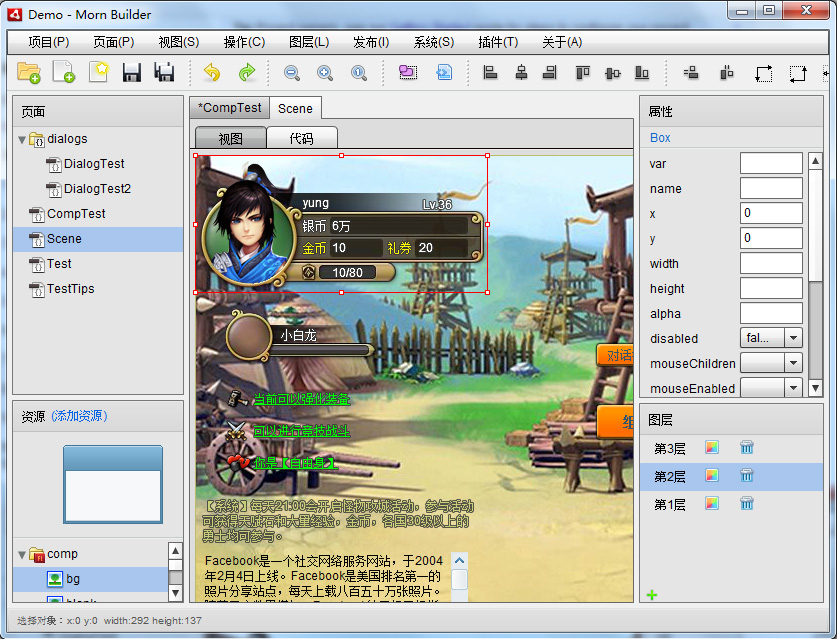The image size is (837, 639).
Task: Click the properties panel scroll down arrow
Action: 815,388
